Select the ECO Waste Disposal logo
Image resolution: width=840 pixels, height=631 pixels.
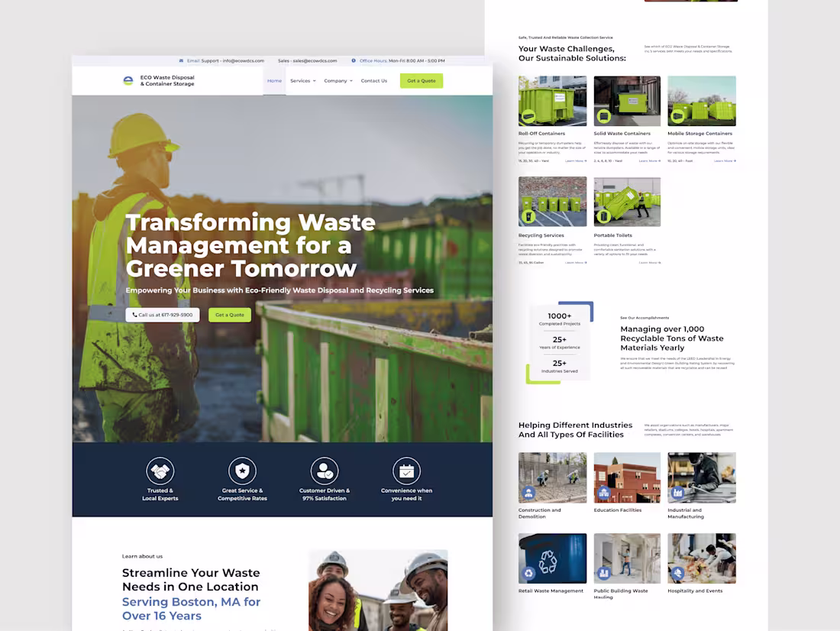[x=128, y=80]
